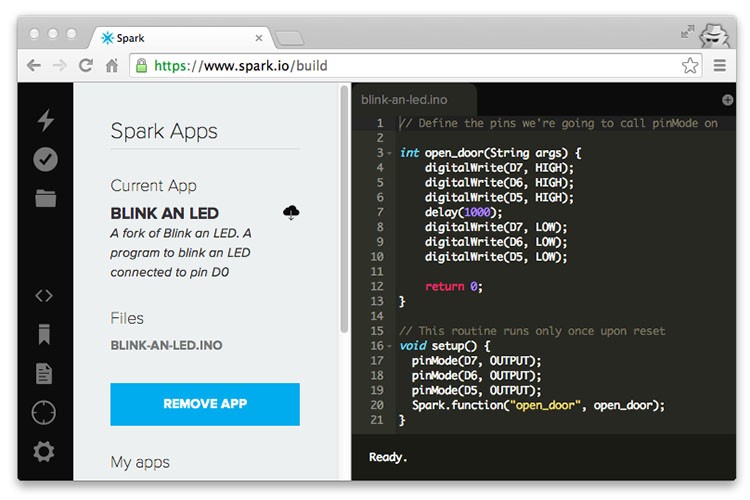Screen dimensions: 750x500
Task: Collapse the setup function at line 16
Action: tap(389, 346)
